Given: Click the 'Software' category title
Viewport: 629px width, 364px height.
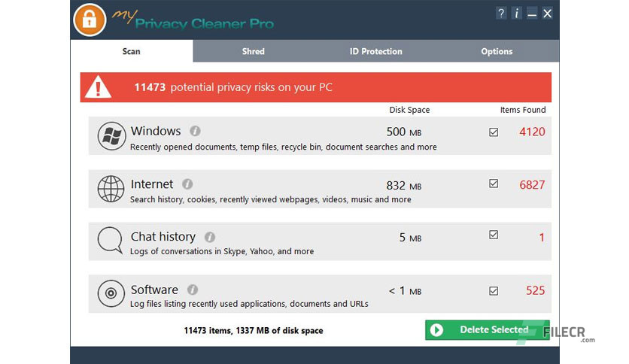Looking at the screenshot, I should (x=154, y=290).
